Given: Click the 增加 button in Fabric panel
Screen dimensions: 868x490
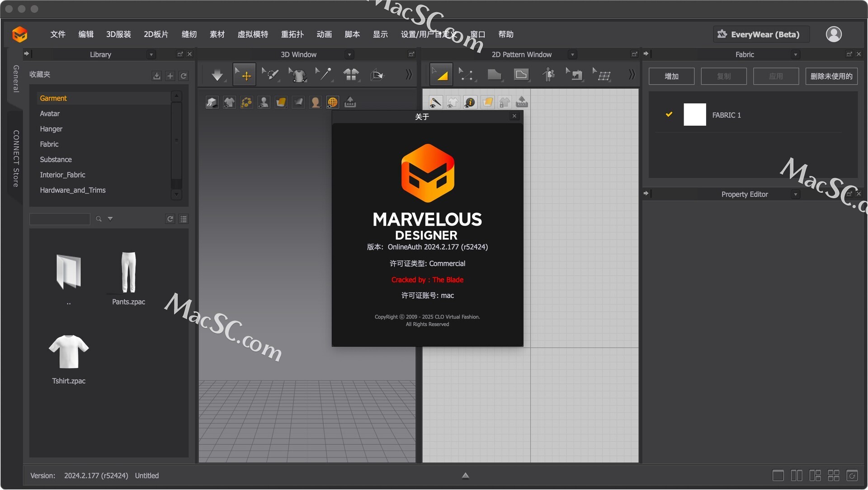Looking at the screenshot, I should tap(671, 76).
